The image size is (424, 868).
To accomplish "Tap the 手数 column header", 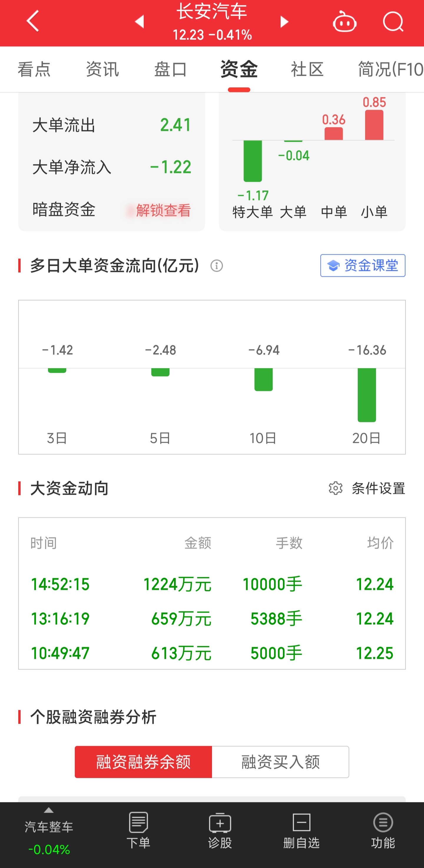I will (289, 543).
